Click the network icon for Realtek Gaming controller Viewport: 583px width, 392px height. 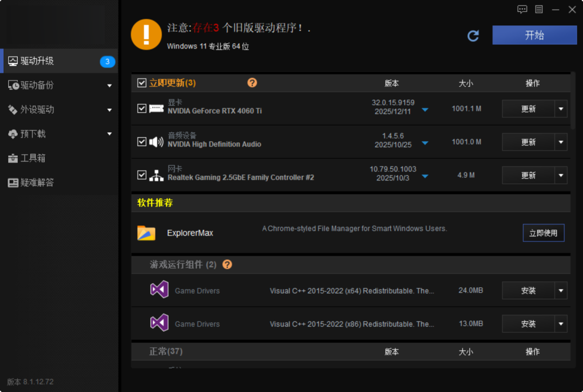pos(156,175)
